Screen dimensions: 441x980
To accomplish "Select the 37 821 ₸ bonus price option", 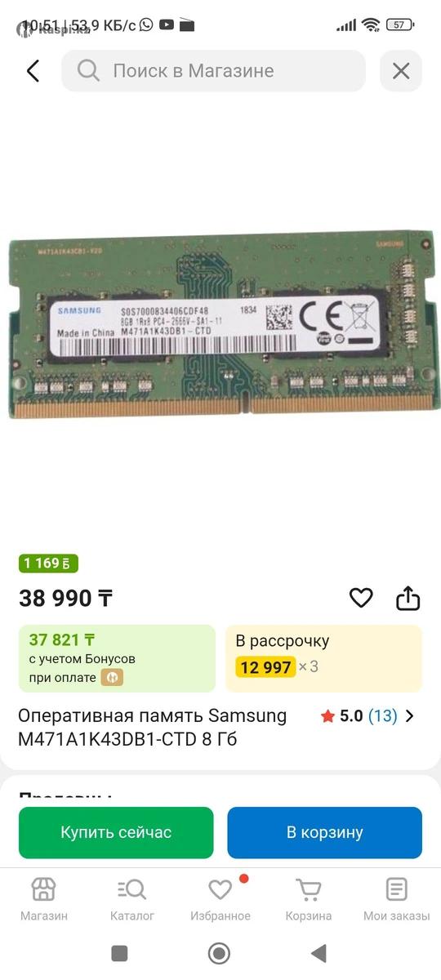I will pos(117,658).
